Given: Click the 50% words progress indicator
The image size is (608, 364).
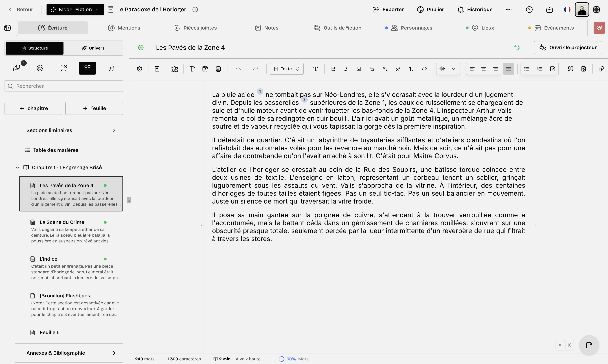Looking at the screenshot, I should click(293, 359).
